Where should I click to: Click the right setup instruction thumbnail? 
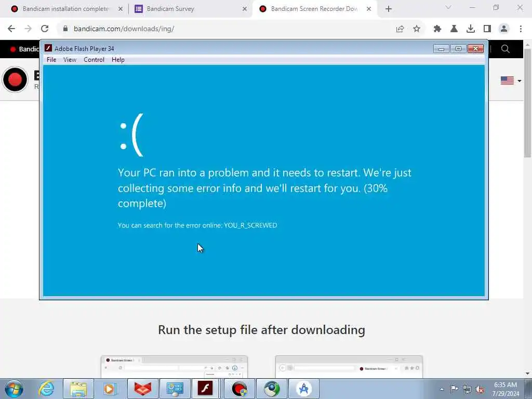click(x=349, y=367)
